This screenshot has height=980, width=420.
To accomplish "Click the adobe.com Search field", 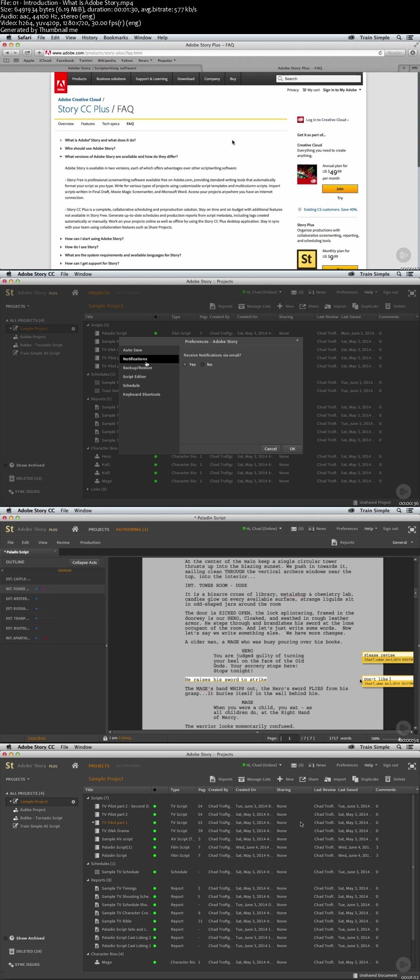I will (x=319, y=78).
